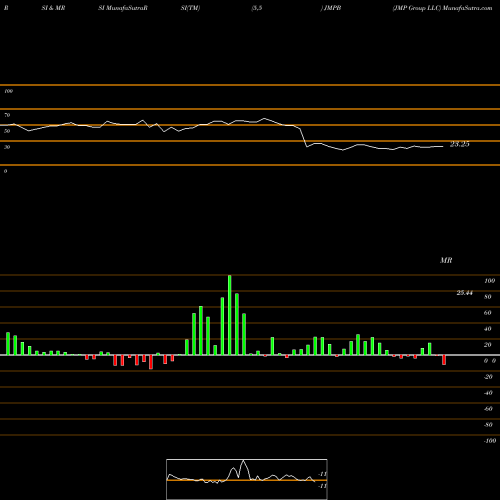The width and height of the screenshot is (500, 500).
Task: Click the MR axis label 60
Action: tap(488, 313)
